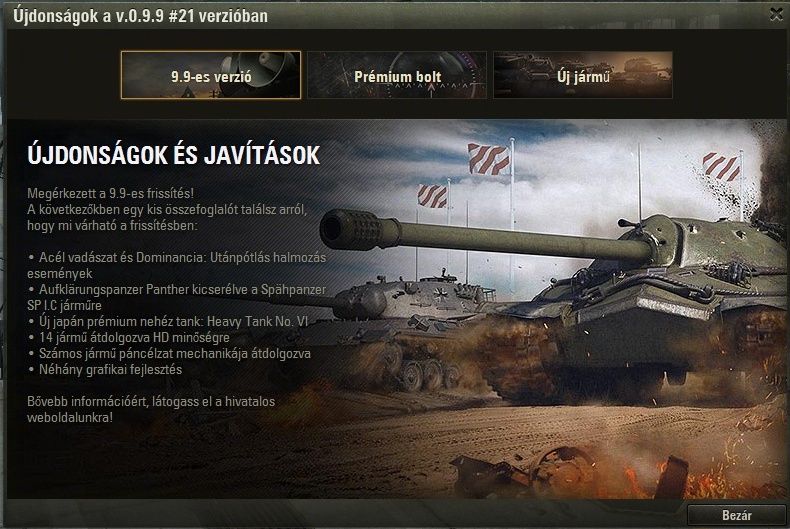Click the tallest striped flag in the center
790x529 pixels.
(x=489, y=159)
